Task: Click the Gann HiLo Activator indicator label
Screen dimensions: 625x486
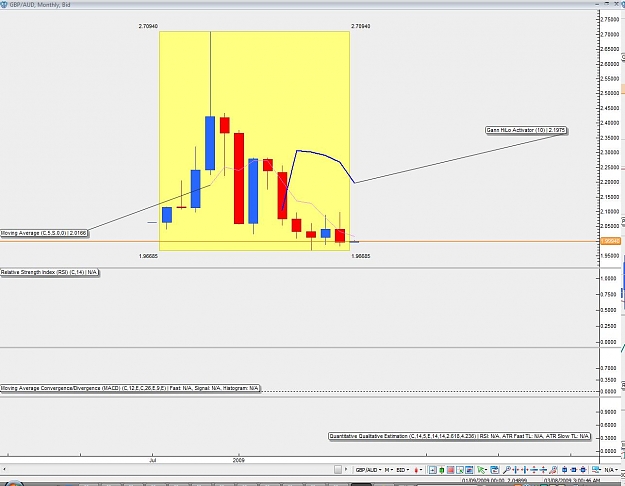Action: pyautogui.click(x=526, y=130)
